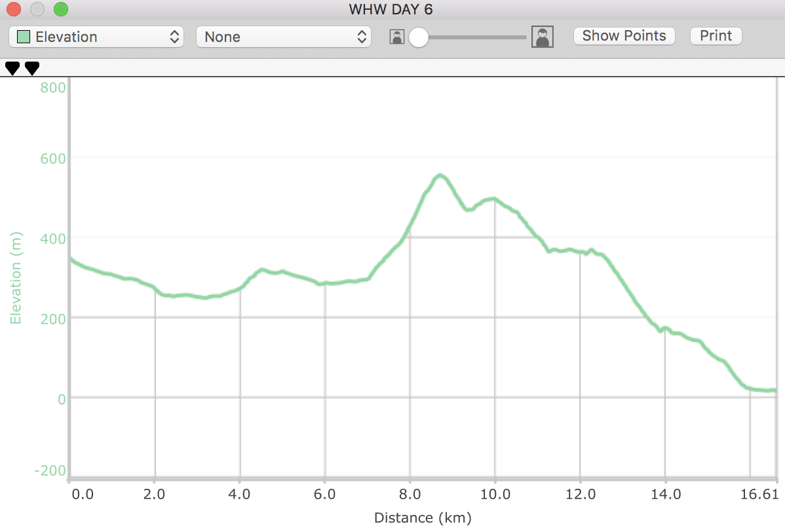Image resolution: width=785 pixels, height=532 pixels.
Task: Click the elevation peak near 8.7 km
Action: (440, 176)
